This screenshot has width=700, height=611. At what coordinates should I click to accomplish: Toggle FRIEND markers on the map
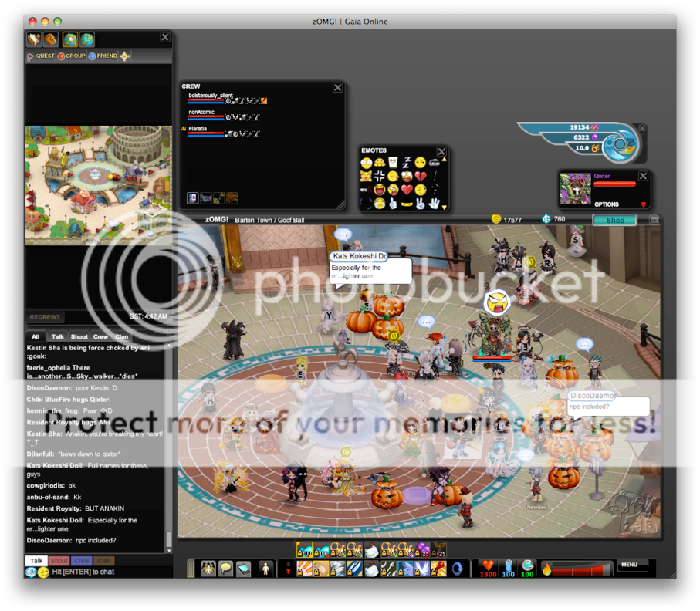(103, 56)
